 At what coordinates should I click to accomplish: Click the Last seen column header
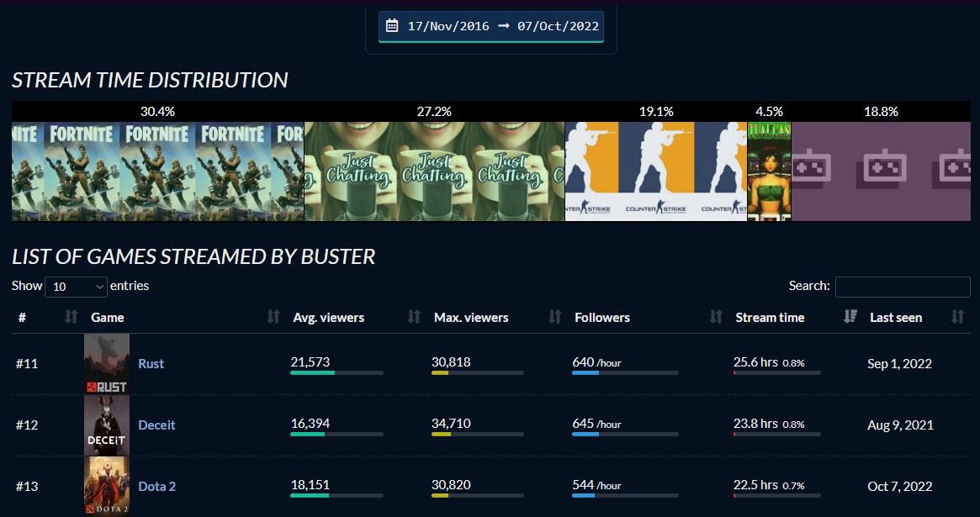896,317
